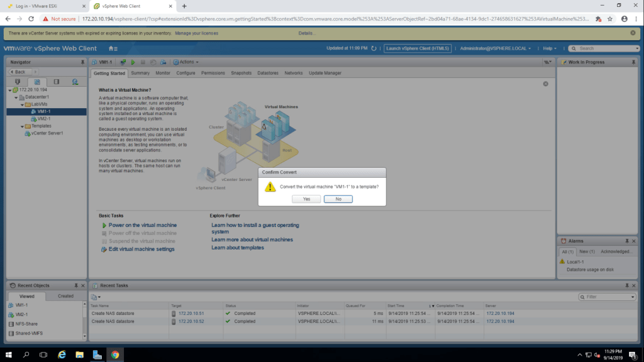
Task: Select the Hosts and Clusters navigator icon
Action: [18, 82]
